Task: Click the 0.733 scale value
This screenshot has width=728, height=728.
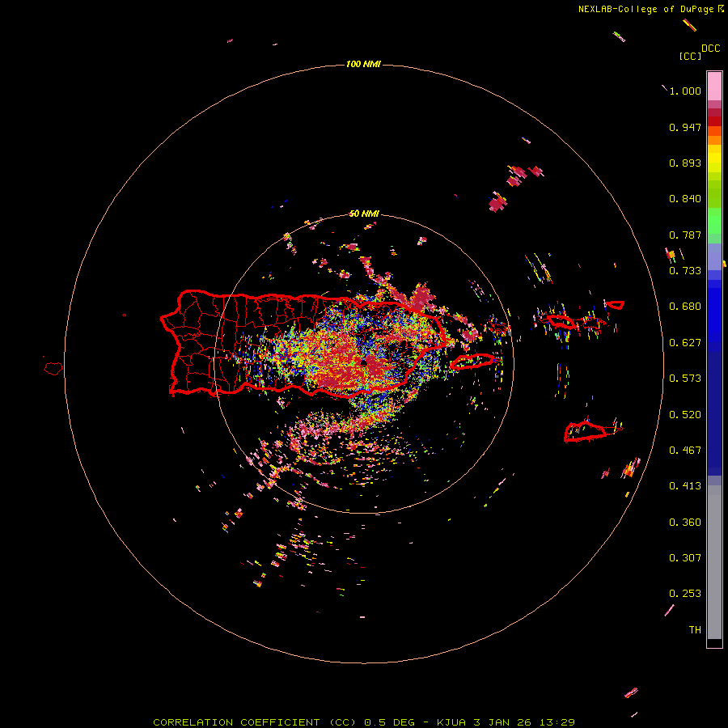Action: [x=685, y=271]
